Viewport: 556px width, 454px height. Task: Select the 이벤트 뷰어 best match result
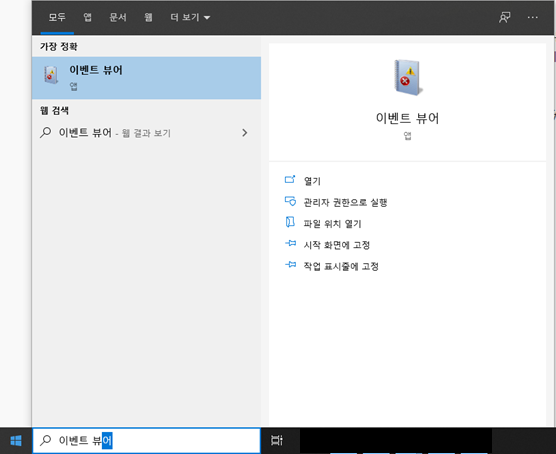click(x=146, y=78)
